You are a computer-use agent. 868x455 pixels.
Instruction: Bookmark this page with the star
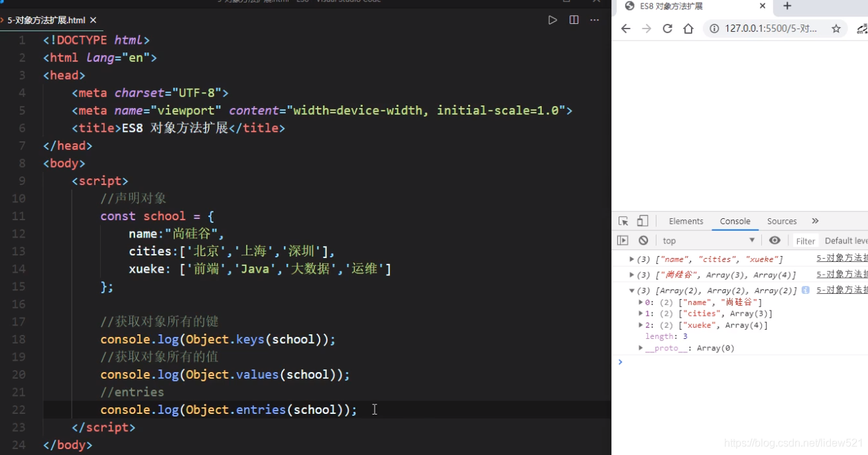click(836, 29)
